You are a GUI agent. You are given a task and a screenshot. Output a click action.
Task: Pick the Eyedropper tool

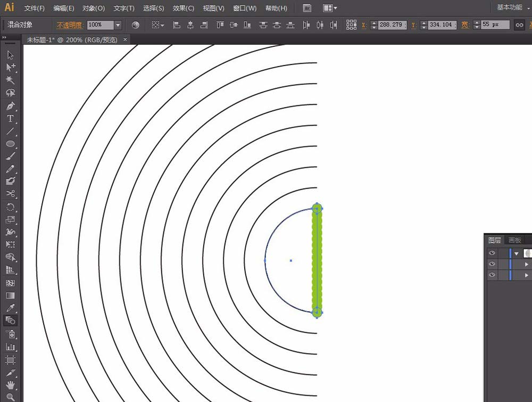10,308
